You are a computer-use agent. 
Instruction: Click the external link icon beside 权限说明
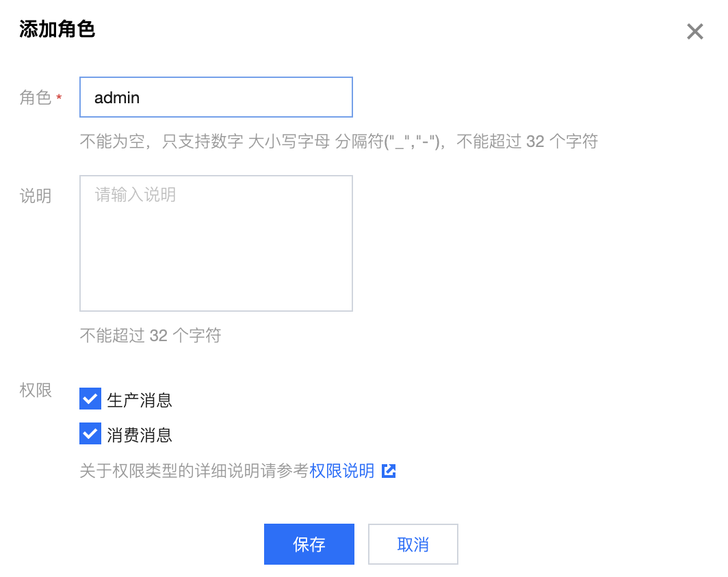coord(389,471)
